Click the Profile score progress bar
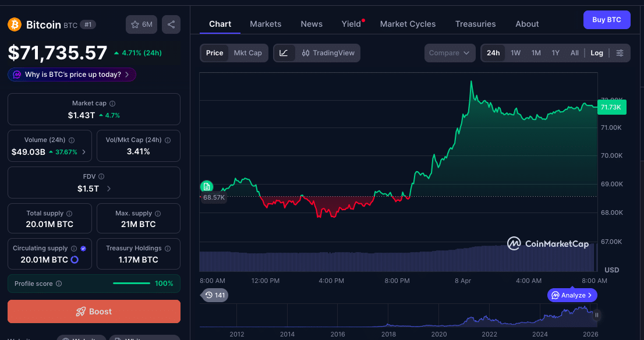 132,284
